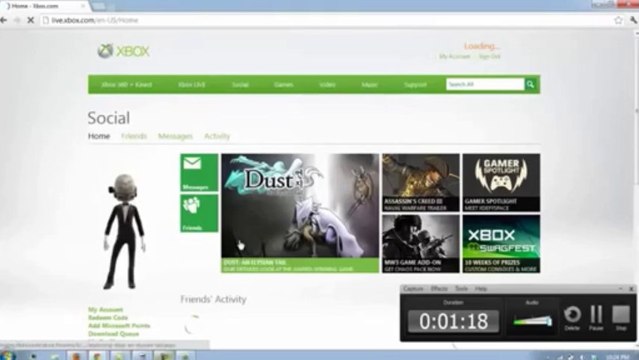639x360 pixels.
Task: Open Support in the green nav bar
Action: pyautogui.click(x=415, y=85)
